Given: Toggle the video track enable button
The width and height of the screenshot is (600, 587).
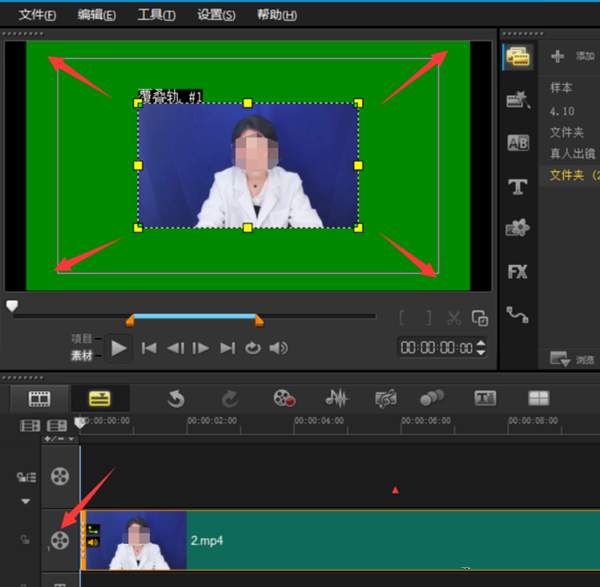Looking at the screenshot, I should (x=61, y=475).
